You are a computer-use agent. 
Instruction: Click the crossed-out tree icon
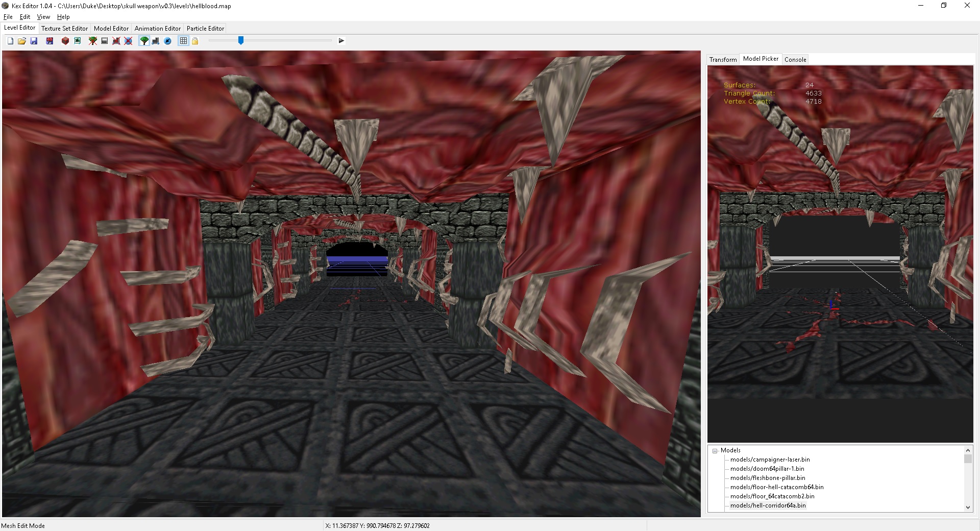click(x=93, y=41)
